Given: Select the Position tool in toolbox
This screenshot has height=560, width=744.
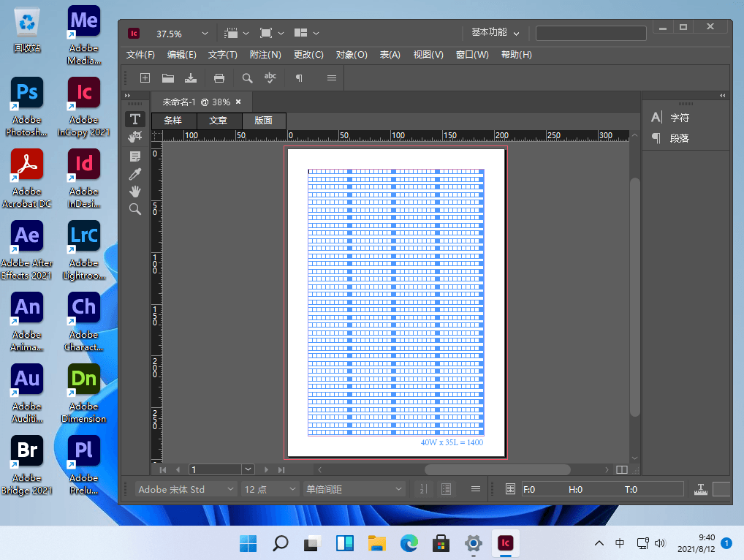Looking at the screenshot, I should coord(135,137).
